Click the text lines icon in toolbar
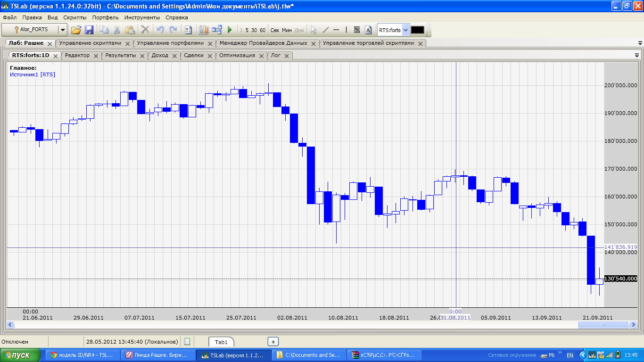Image resolution: width=644 pixels, height=362 pixels. coord(357,30)
